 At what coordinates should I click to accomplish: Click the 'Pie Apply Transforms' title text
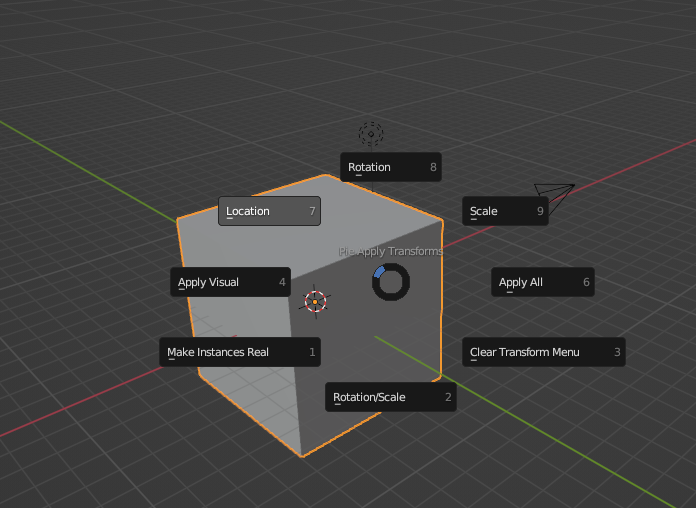(391, 251)
